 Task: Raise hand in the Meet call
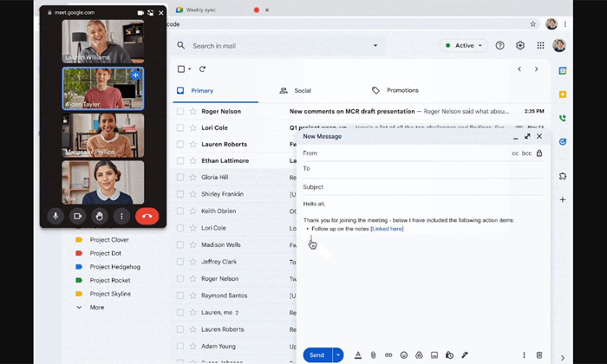coord(100,216)
